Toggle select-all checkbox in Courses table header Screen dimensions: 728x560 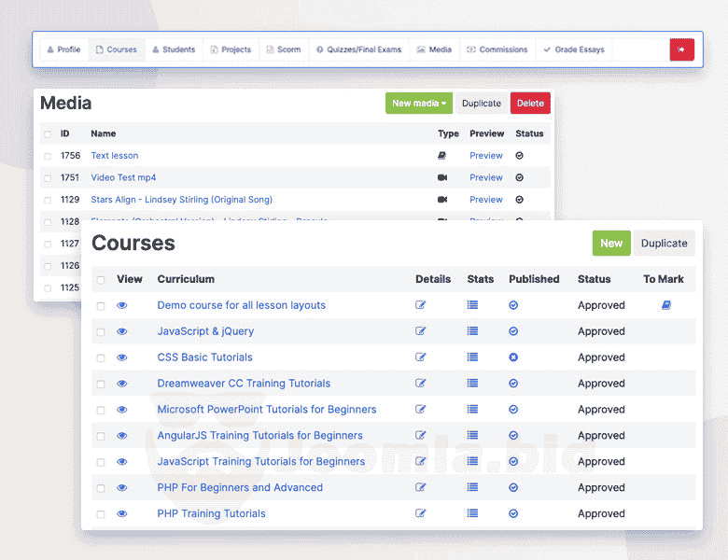(101, 279)
